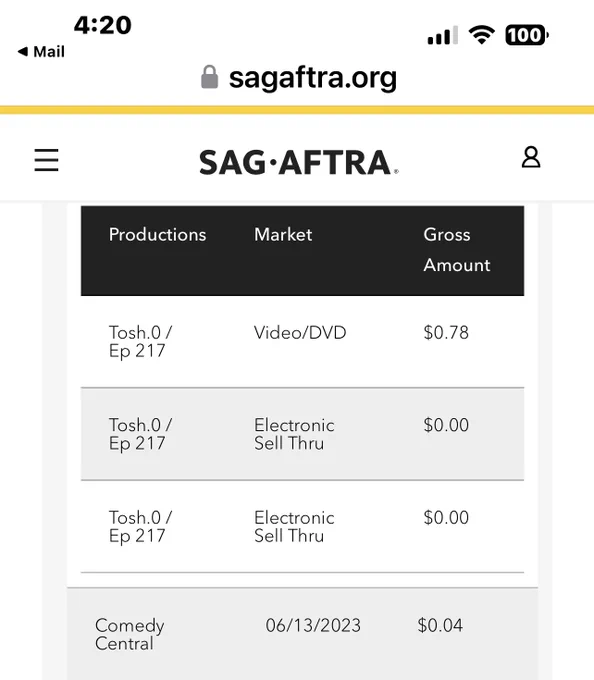Tap the padlock icon in address bar

(209, 77)
